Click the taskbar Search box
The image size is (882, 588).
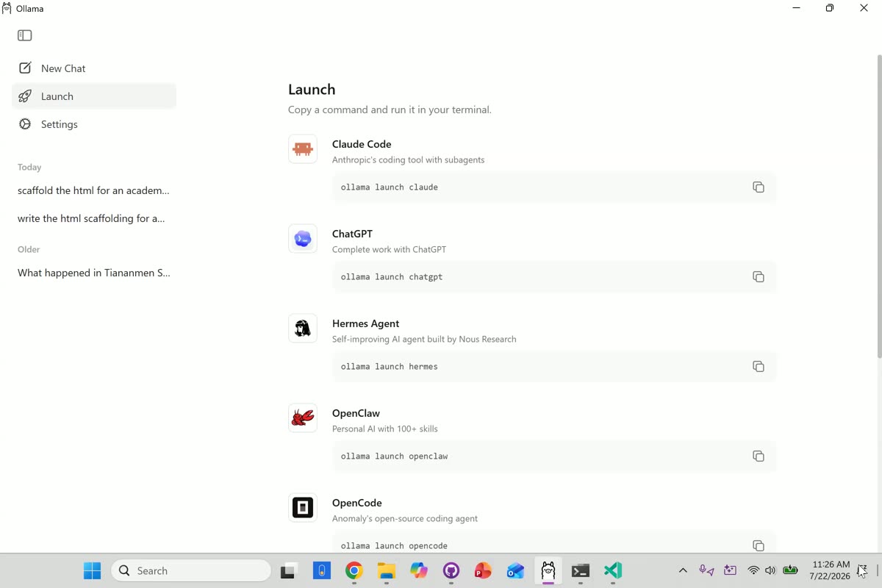click(191, 570)
